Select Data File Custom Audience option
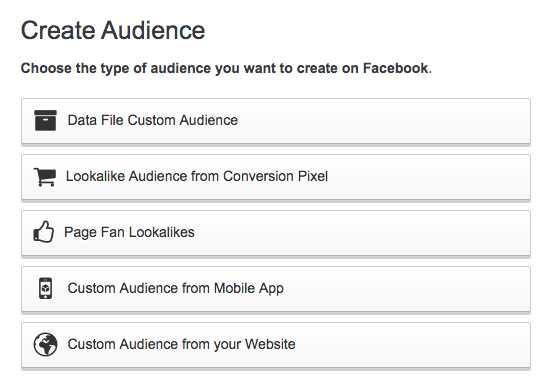The height and width of the screenshot is (392, 553). pyautogui.click(x=276, y=121)
